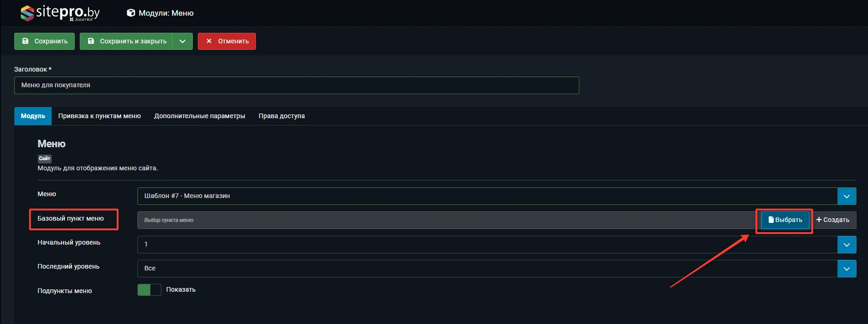Viewport: 868px width, 324px height.
Task: Click the Заголовок title input field
Action: pyautogui.click(x=296, y=85)
